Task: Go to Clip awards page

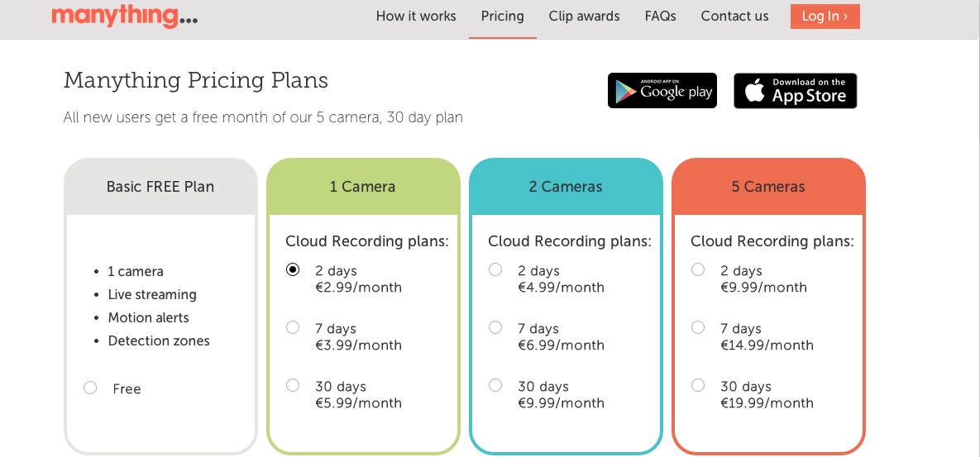Action: click(584, 17)
